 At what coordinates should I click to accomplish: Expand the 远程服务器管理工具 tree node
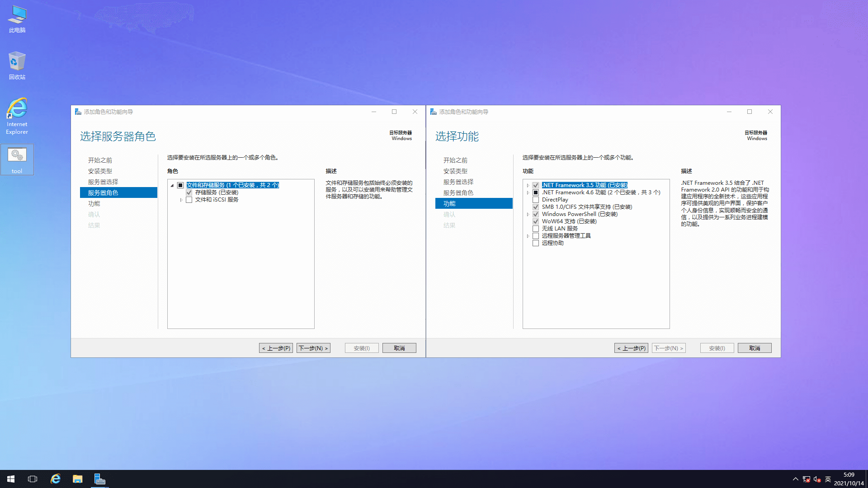pyautogui.click(x=528, y=236)
